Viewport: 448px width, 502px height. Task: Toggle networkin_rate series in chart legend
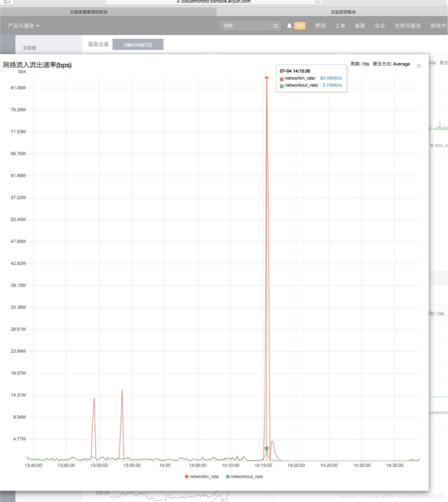pos(202,477)
